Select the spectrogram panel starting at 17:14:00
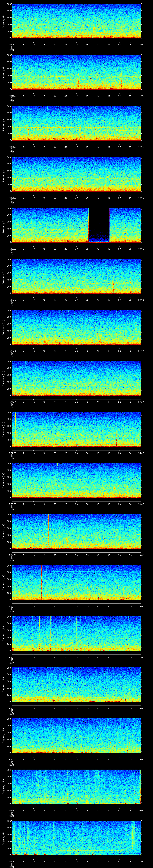The width and height of the screenshot is (153, 868). (77, 21)
